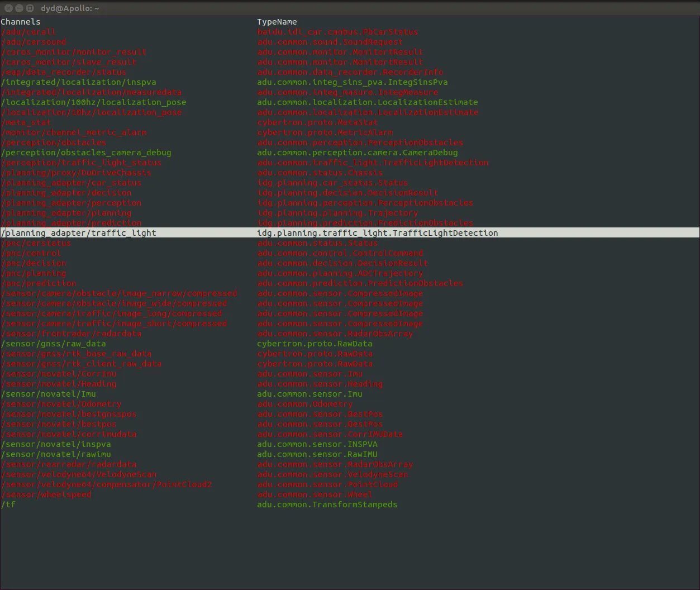Select the /planning_adapter/traffic_light channel row
Image resolution: width=700 pixels, height=590 pixels.
[350, 233]
